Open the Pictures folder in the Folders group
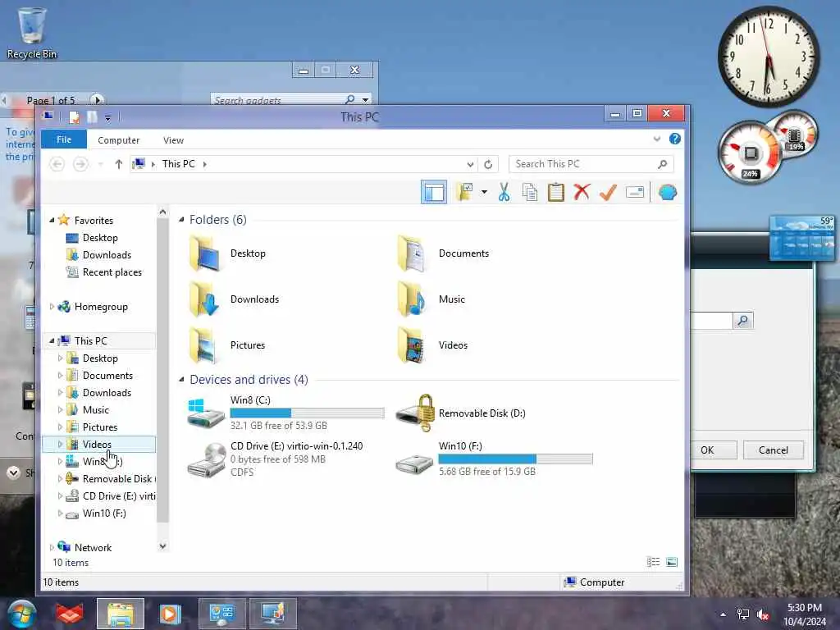This screenshot has height=630, width=840. [x=227, y=345]
